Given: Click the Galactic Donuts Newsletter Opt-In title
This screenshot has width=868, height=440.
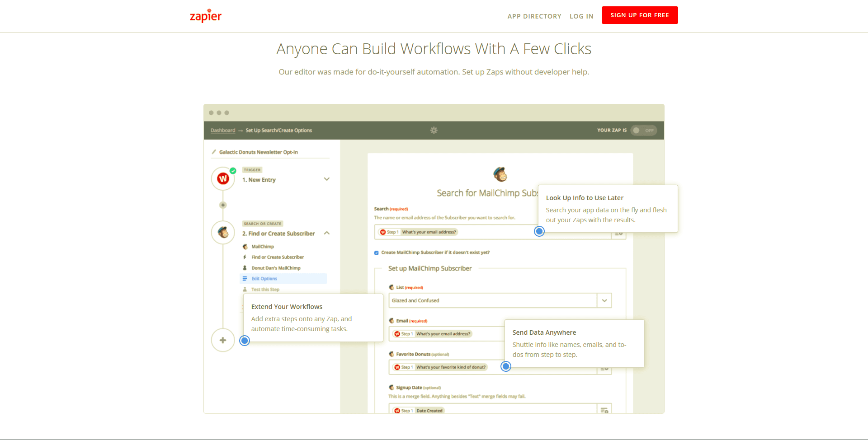Looking at the screenshot, I should click(259, 152).
